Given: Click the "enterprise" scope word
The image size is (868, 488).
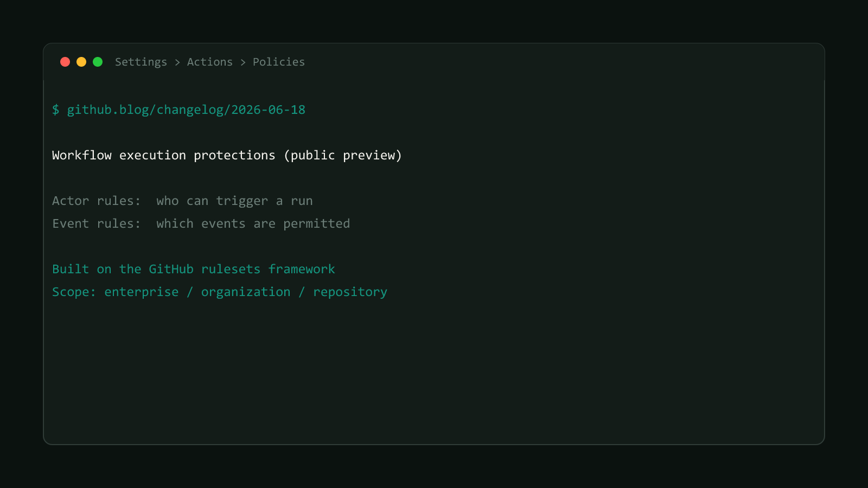Looking at the screenshot, I should 142,293.
